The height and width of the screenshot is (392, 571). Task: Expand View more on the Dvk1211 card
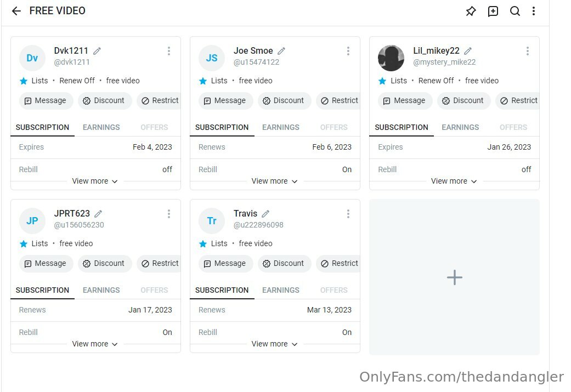tap(95, 181)
